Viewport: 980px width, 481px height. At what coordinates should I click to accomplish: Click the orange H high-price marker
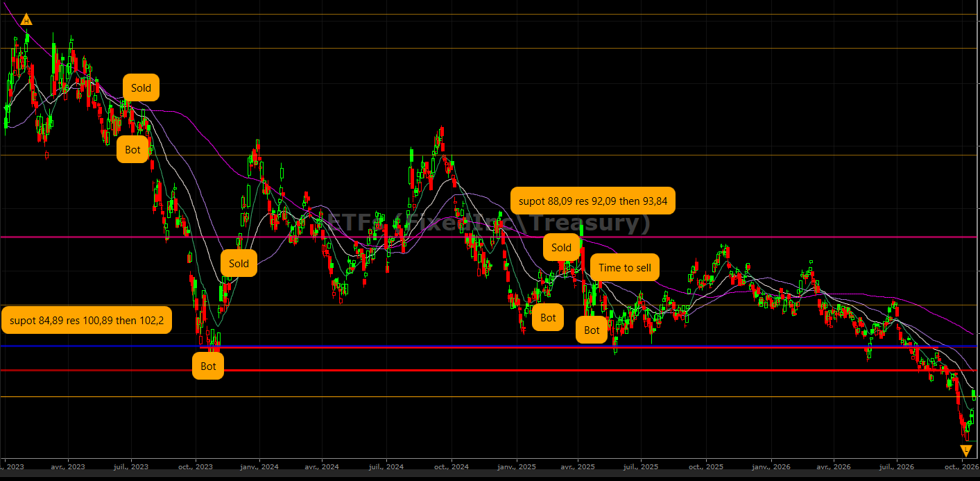click(26, 19)
